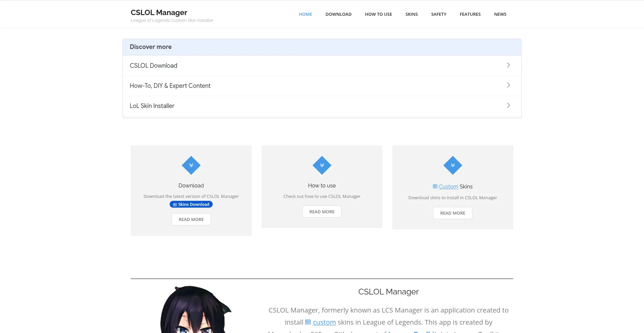Go to NEWS in the top menu
The height and width of the screenshot is (333, 644).
coord(500,14)
